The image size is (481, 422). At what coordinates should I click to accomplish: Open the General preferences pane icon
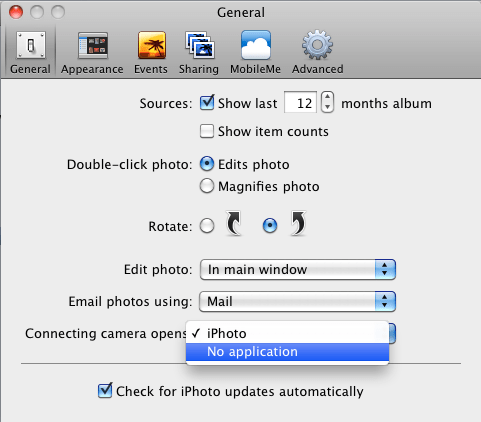[x=31, y=46]
